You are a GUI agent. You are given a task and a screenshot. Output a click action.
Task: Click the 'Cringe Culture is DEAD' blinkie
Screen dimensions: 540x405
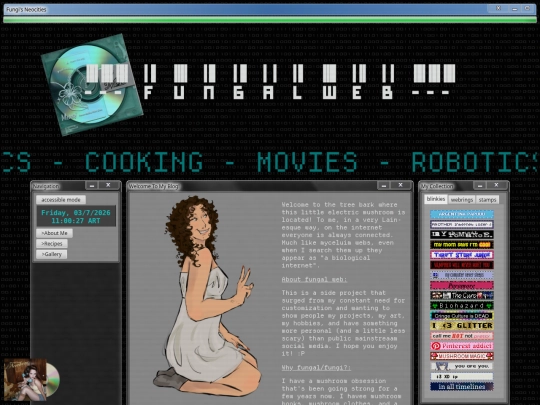[462, 315]
